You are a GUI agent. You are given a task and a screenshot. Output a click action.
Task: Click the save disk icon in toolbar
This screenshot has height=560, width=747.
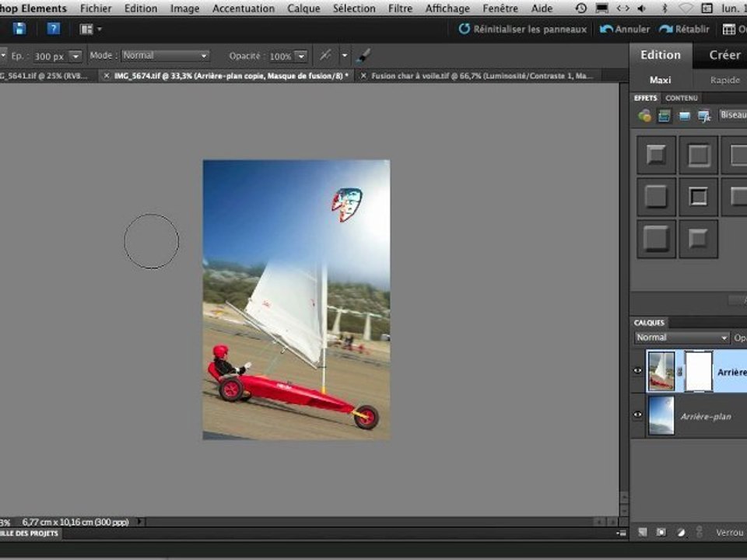click(19, 29)
